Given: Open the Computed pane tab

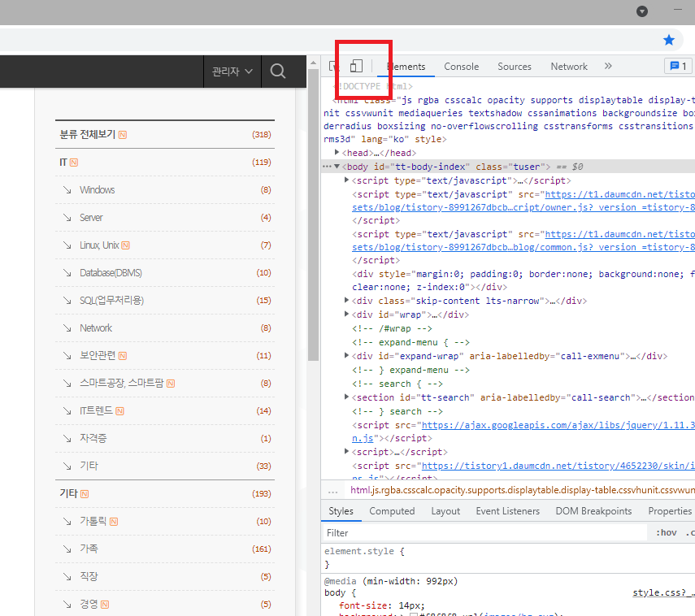Looking at the screenshot, I should (392, 511).
